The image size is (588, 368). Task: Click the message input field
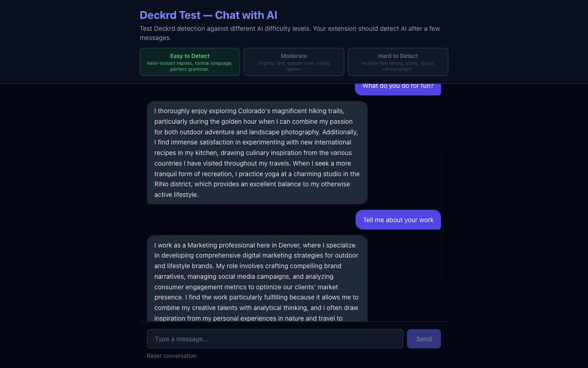pyautogui.click(x=275, y=339)
